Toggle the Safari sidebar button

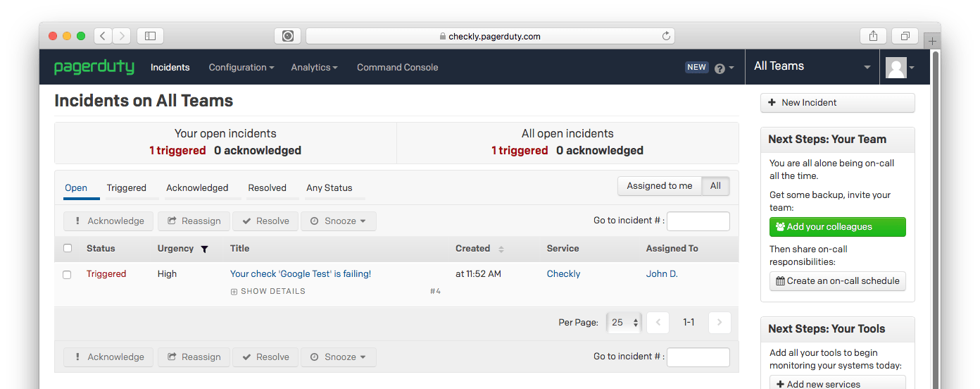click(x=150, y=36)
